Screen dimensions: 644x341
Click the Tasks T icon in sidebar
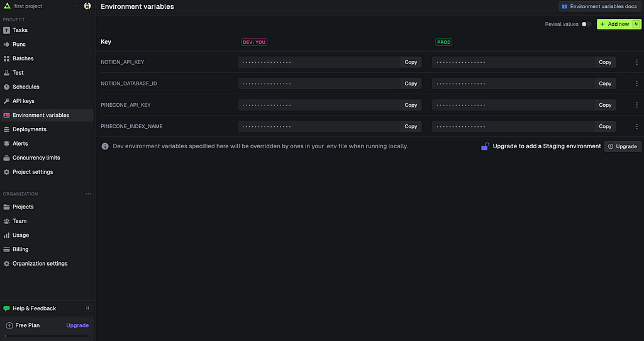click(6, 30)
